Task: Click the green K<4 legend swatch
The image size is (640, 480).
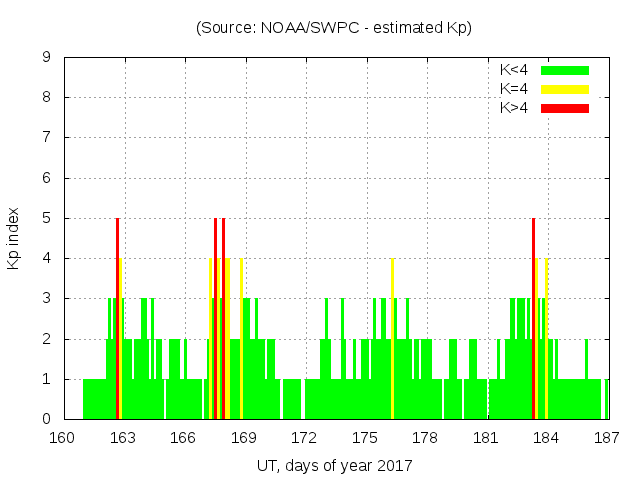Action: tap(565, 70)
